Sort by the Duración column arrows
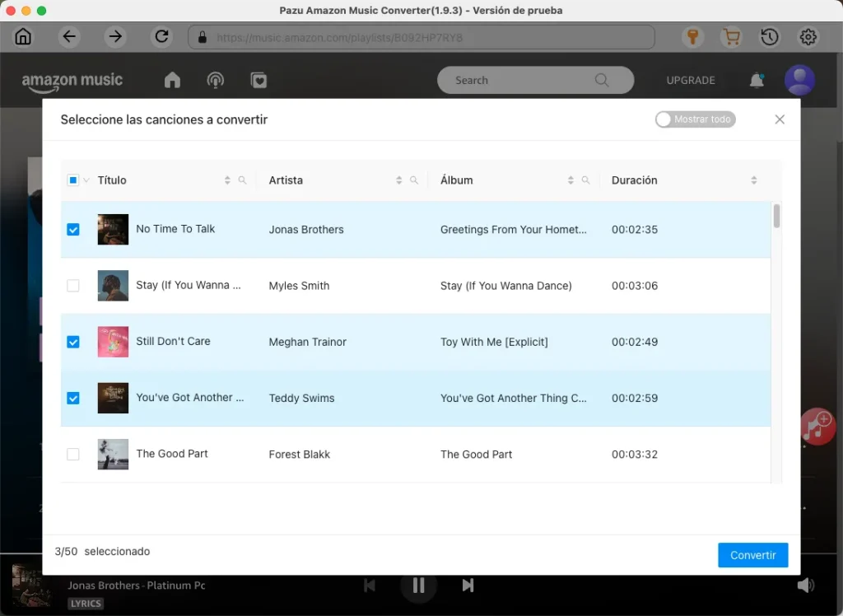Viewport: 843px width, 616px height. pos(753,180)
